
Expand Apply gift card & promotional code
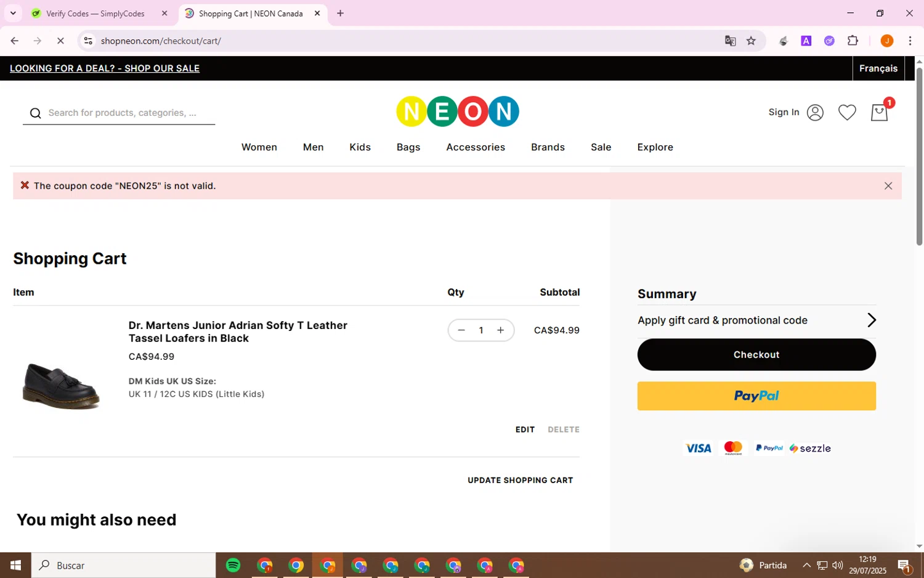coord(756,320)
